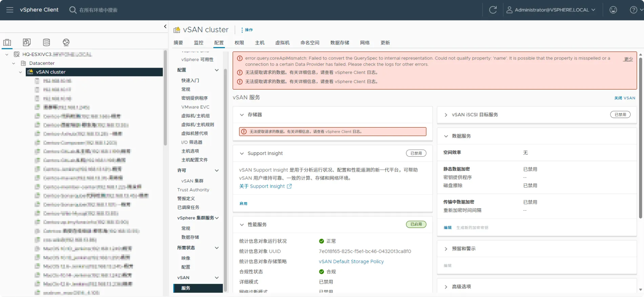Click 启用 for Support Insight
Viewport: 644px width, 297px height.
pos(243,204)
